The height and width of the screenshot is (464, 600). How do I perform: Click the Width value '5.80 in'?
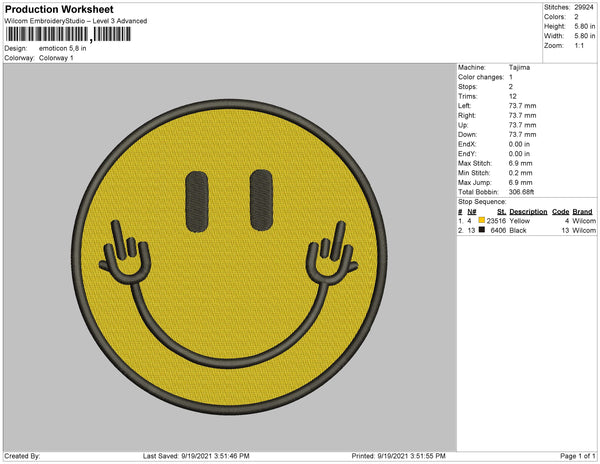pyautogui.click(x=584, y=36)
